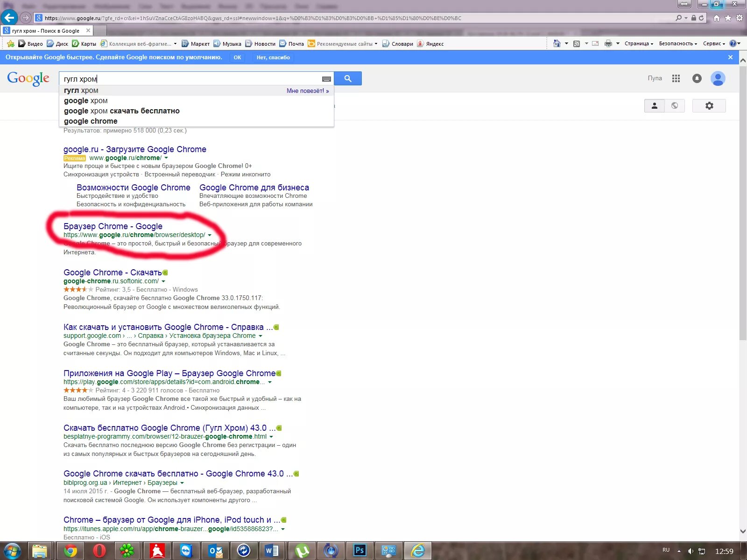Viewport: 747px width, 560px height.
Task: Open the on-screen keyboard icon in search box
Action: pyautogui.click(x=326, y=79)
